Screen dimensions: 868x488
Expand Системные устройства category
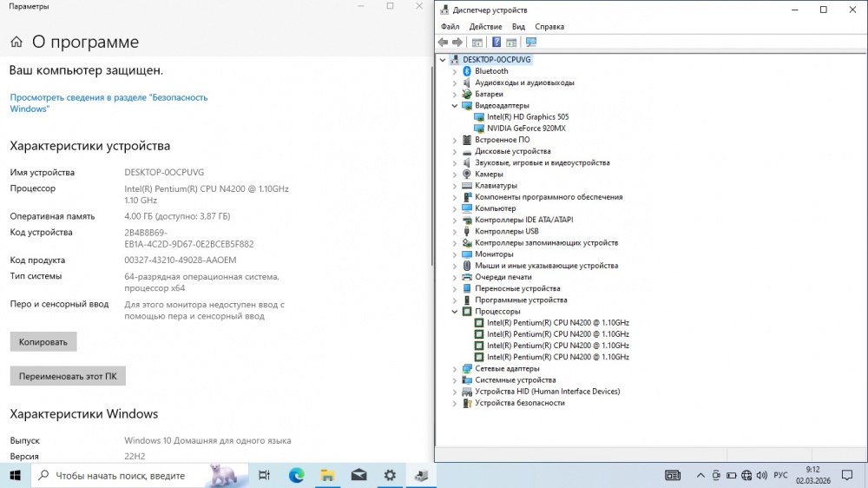pos(455,380)
